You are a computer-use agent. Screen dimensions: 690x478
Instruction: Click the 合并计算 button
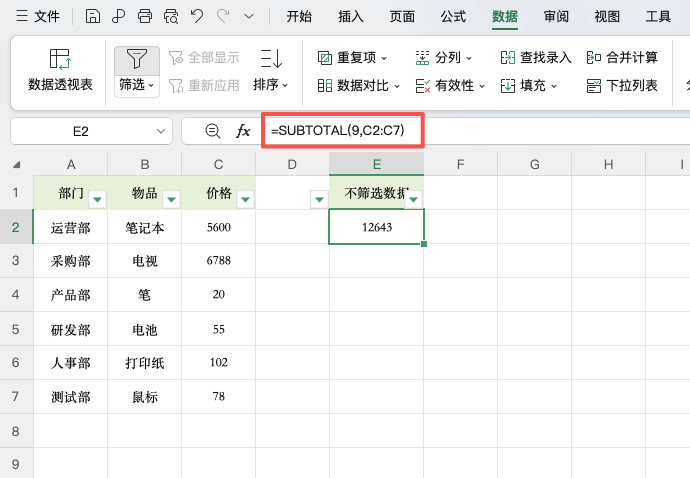coord(622,58)
